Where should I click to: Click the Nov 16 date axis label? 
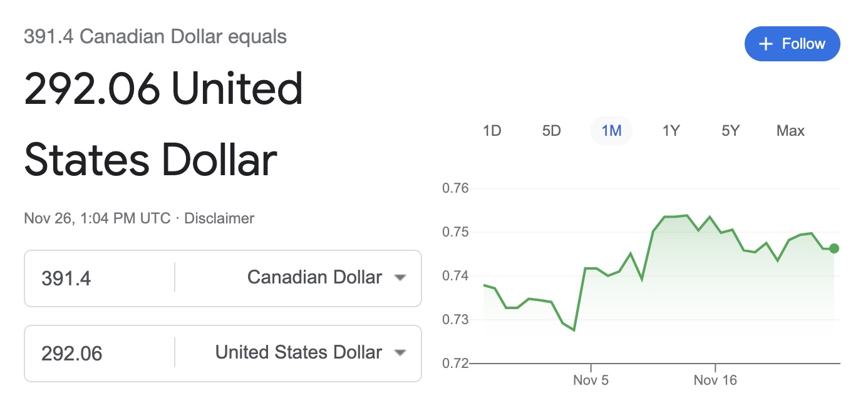715,380
